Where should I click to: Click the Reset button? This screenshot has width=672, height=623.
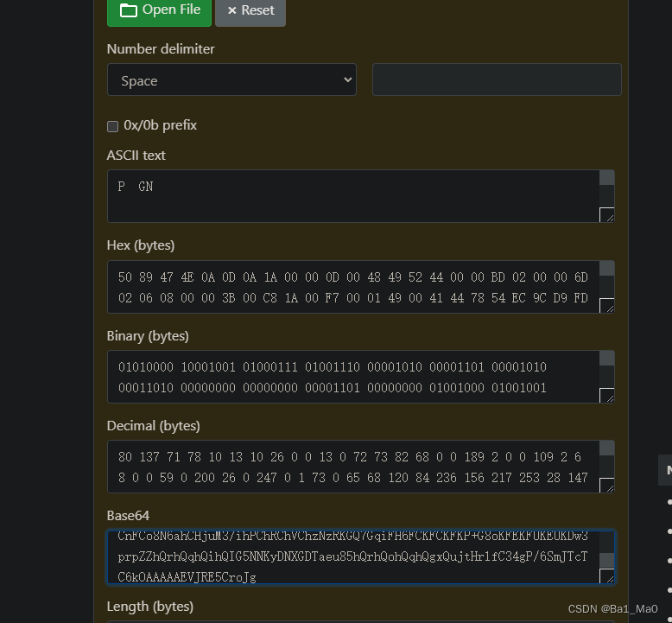tap(250, 12)
